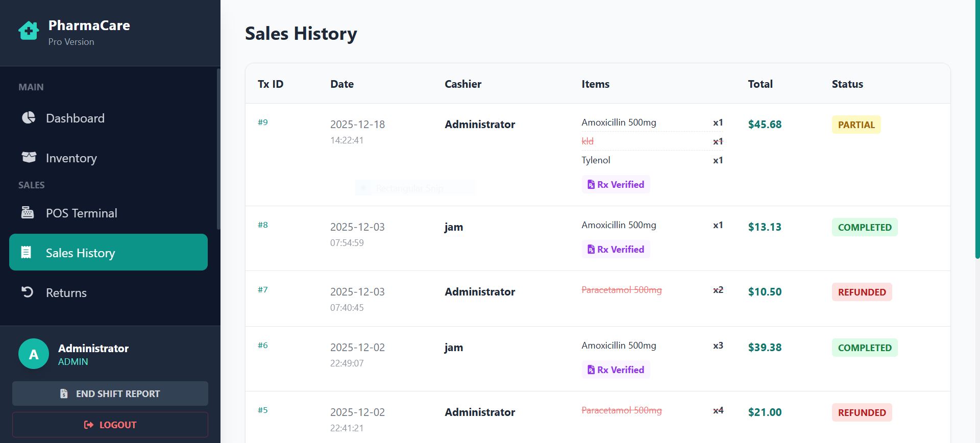980x443 pixels.
Task: Click the PharmaCare house logo icon
Action: pyautogui.click(x=29, y=31)
